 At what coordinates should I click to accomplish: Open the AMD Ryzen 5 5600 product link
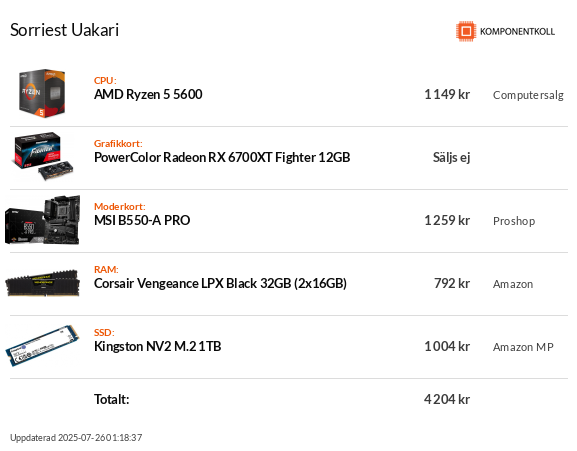tap(148, 95)
